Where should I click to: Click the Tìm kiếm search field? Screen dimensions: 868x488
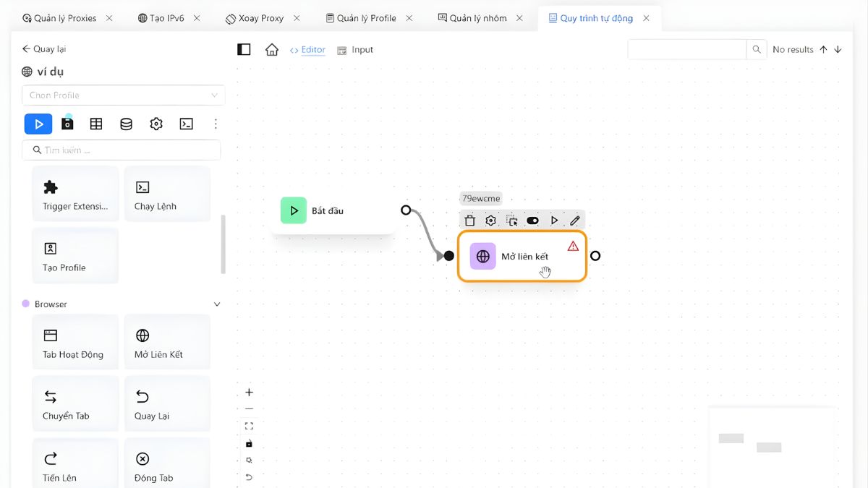(x=123, y=150)
